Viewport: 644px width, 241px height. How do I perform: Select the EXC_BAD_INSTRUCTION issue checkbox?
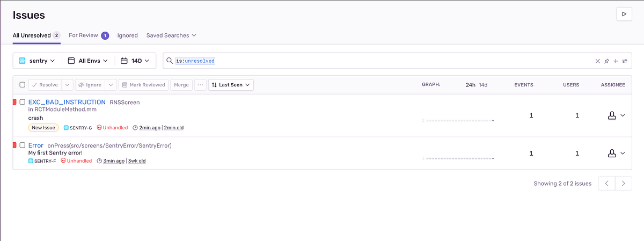(23, 102)
